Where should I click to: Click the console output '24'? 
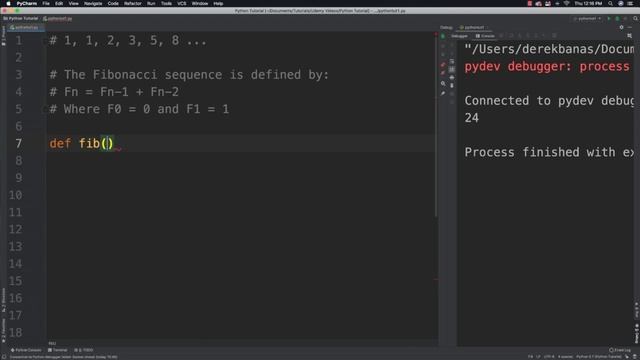(471, 118)
